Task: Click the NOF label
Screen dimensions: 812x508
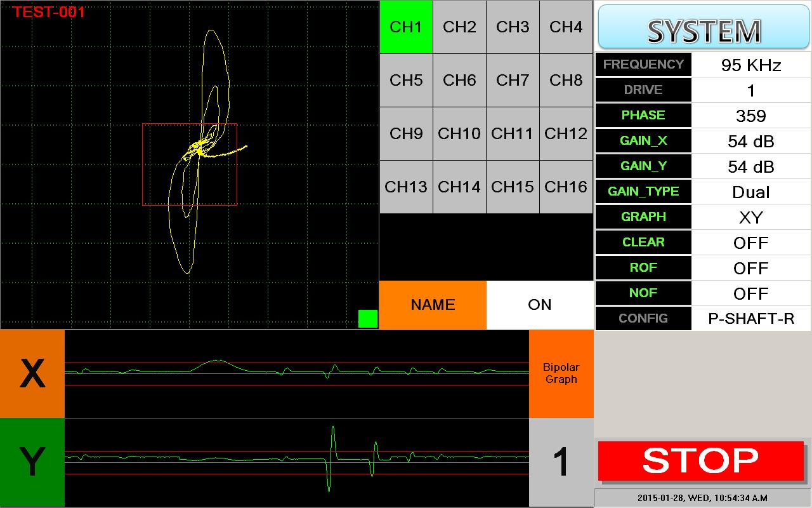Action: point(643,293)
